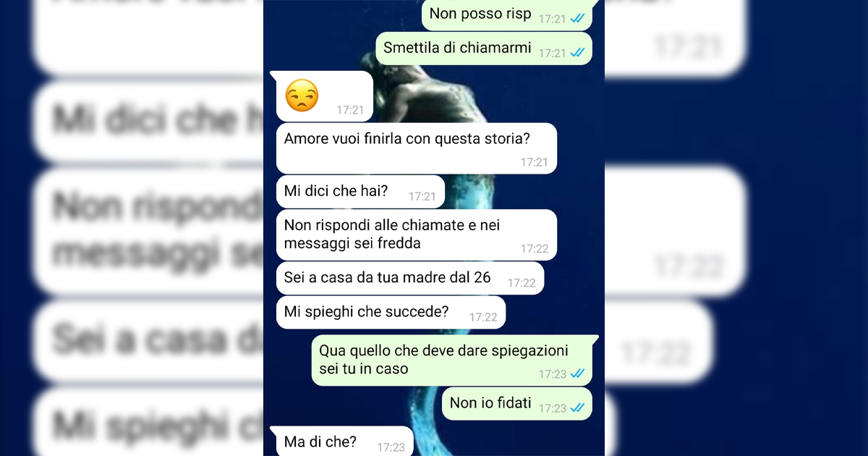Select 'Non rispondi alle chiamate' message
The image size is (868, 456).
click(x=417, y=235)
